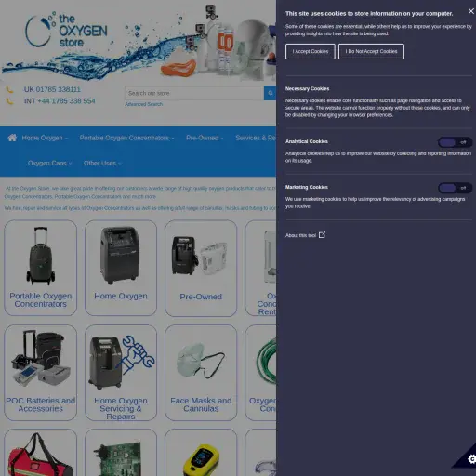Close the cookie settings panel

[470, 11]
